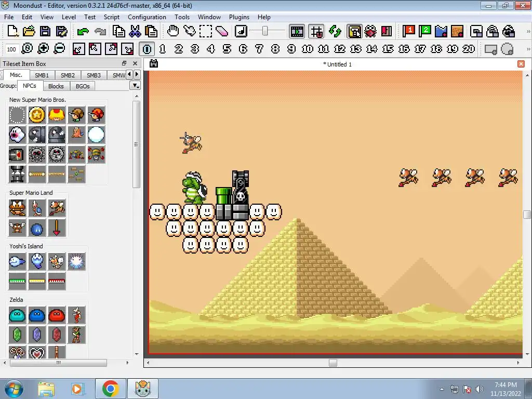Add a water zone with blue icon
The image size is (532, 399).
tap(441, 31)
